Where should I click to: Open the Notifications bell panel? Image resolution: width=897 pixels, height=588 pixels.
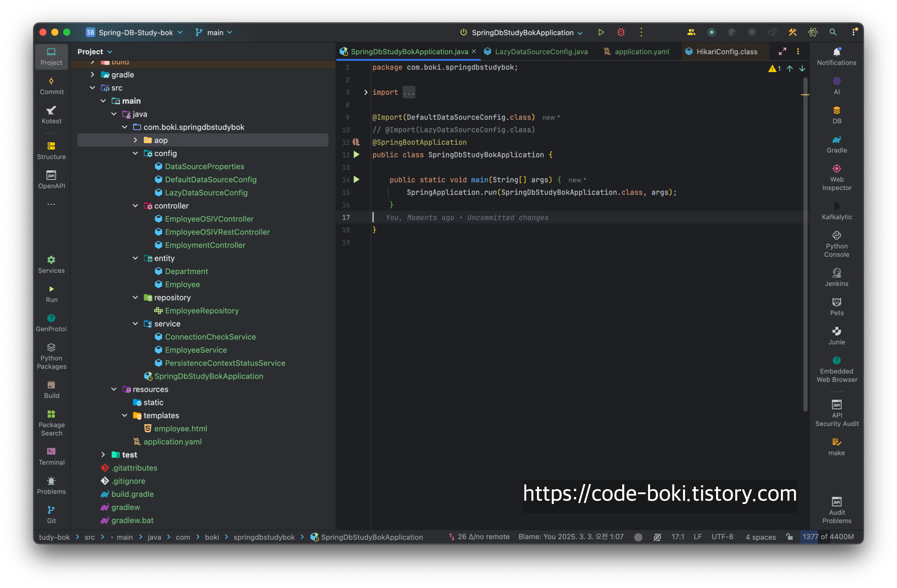(836, 56)
